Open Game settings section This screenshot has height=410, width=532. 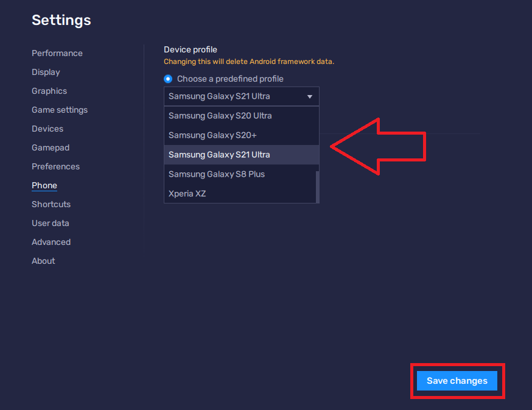[x=60, y=110]
